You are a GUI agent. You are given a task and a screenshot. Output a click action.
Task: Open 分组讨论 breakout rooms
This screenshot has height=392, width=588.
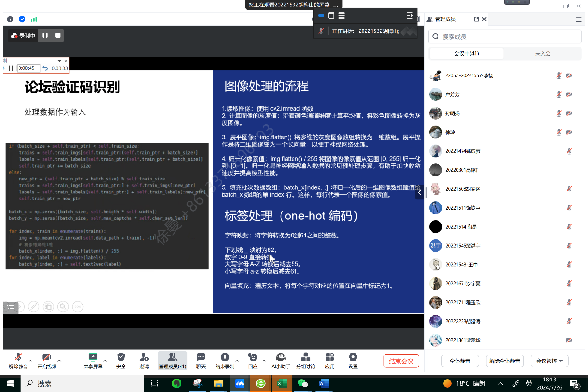[306, 361]
